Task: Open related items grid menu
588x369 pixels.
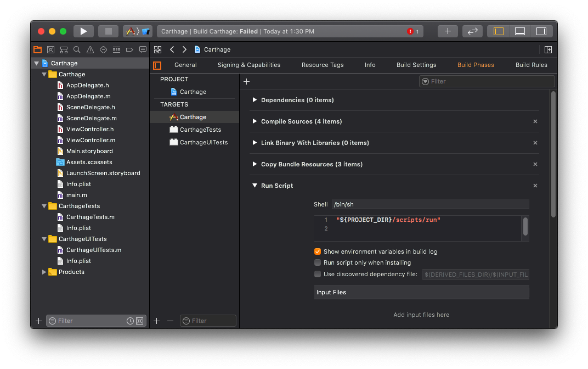Action: click(157, 49)
